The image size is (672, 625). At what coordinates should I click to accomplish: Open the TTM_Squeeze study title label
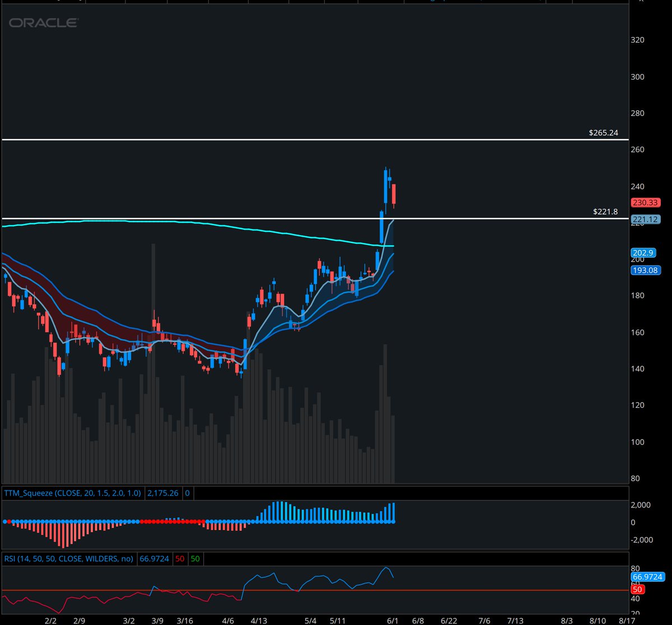[73, 494]
